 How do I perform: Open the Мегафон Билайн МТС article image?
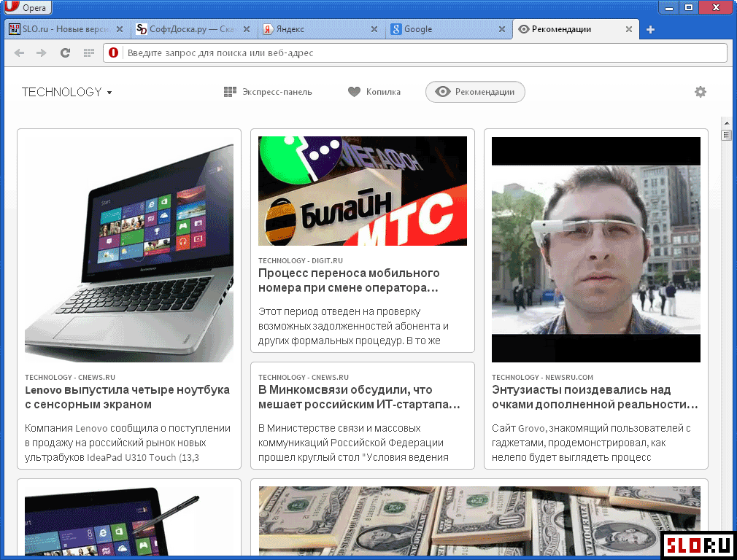click(x=363, y=191)
